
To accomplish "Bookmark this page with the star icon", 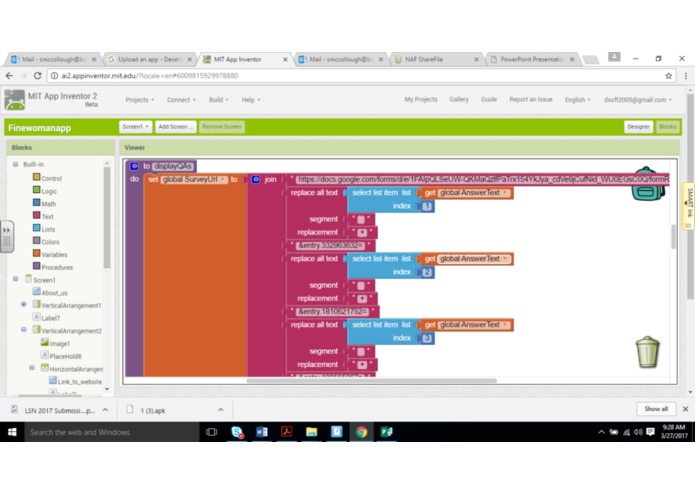I will click(668, 76).
